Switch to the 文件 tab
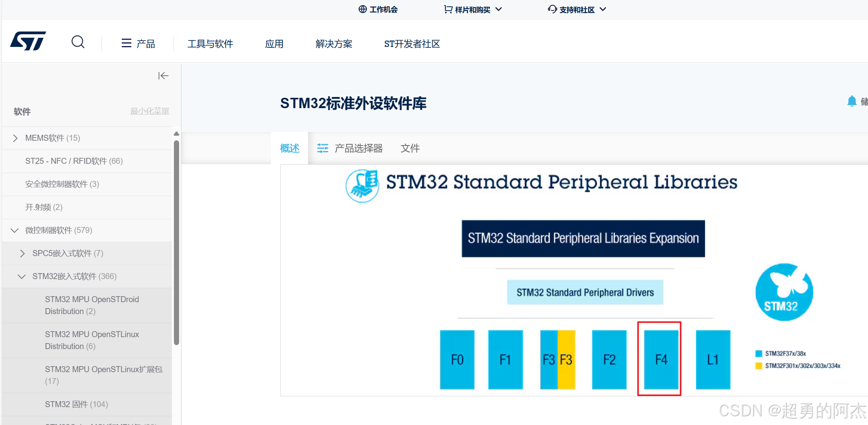Screen dimensions: 868x425 click(410, 148)
